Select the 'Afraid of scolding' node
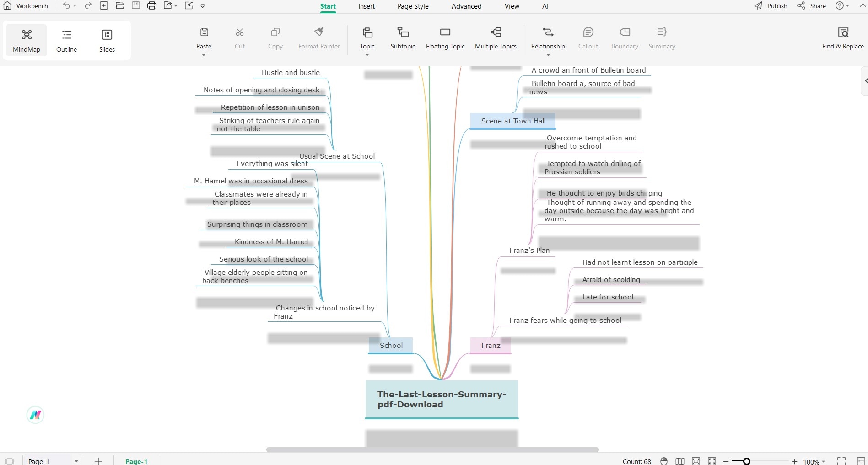The image size is (868, 465). tap(611, 280)
